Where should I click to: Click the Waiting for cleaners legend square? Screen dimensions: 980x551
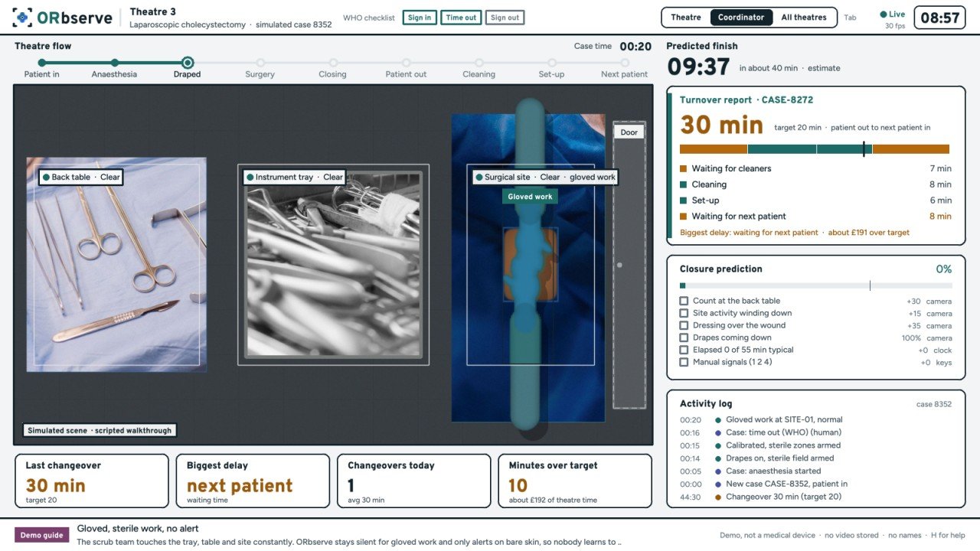pyautogui.click(x=683, y=168)
